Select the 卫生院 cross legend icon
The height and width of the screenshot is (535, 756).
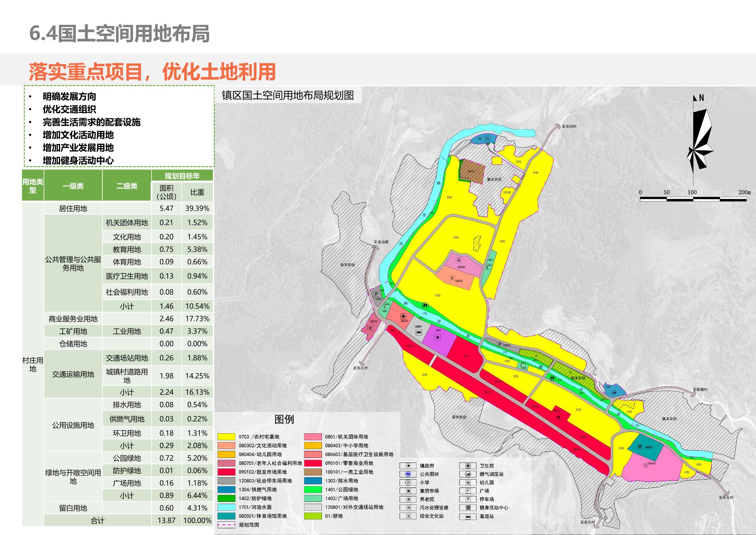coord(468,466)
